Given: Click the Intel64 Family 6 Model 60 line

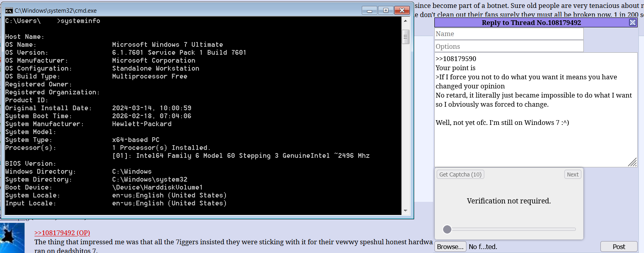Looking at the screenshot, I should pos(241,155).
